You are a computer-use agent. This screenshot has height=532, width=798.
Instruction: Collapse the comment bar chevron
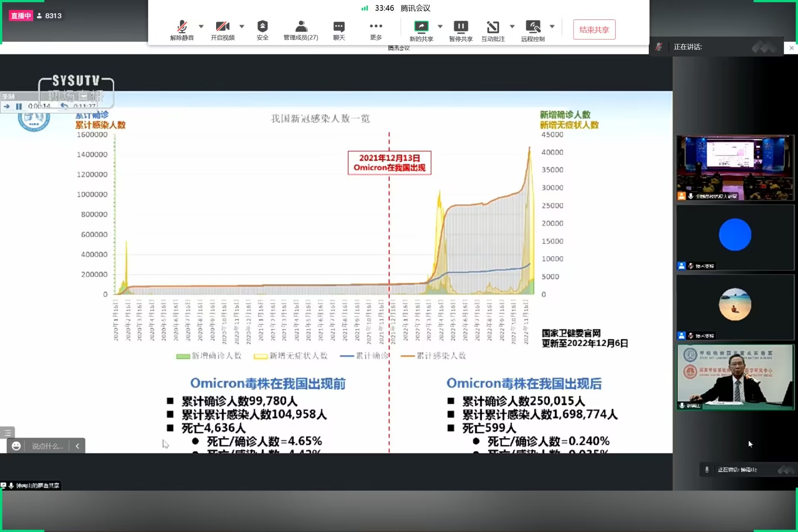coord(77,446)
